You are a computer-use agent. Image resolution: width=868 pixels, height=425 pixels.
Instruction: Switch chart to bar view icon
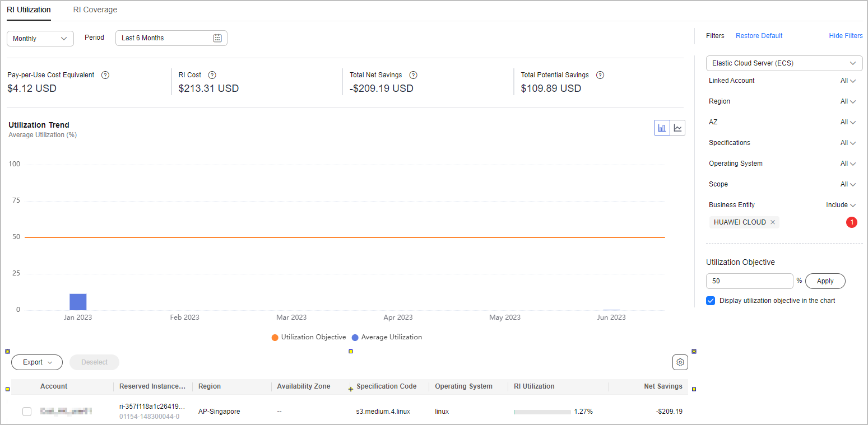point(662,128)
